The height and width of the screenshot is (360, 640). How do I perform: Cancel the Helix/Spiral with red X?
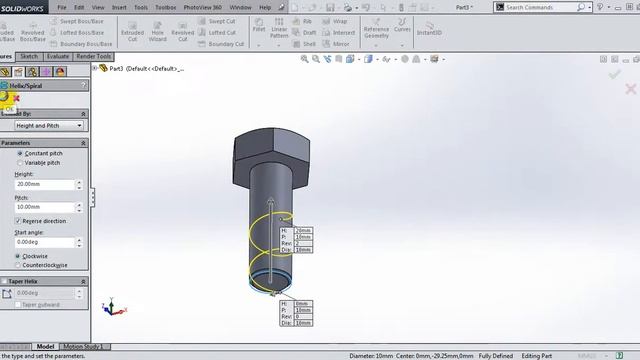click(16, 98)
